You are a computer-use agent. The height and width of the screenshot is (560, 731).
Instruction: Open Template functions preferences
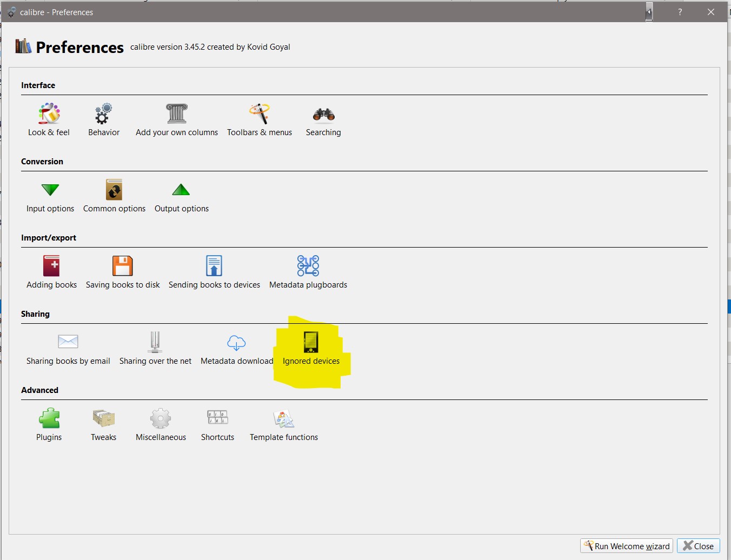[x=284, y=425]
